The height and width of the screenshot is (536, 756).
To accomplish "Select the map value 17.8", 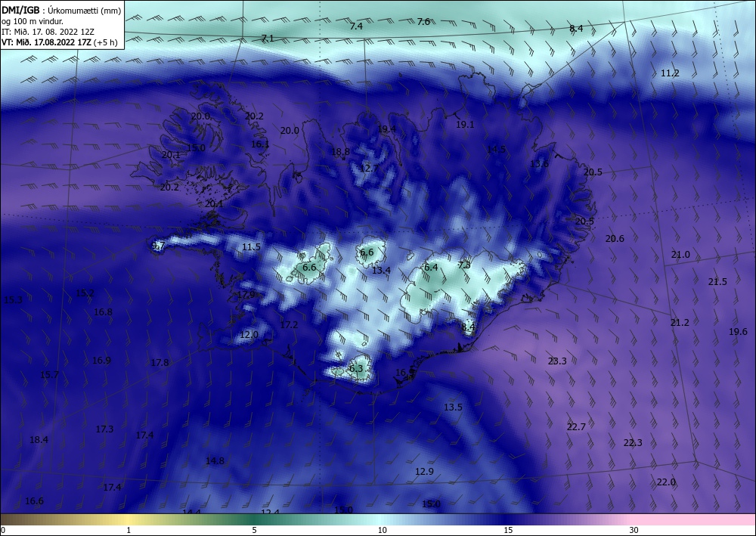I will 160,362.
